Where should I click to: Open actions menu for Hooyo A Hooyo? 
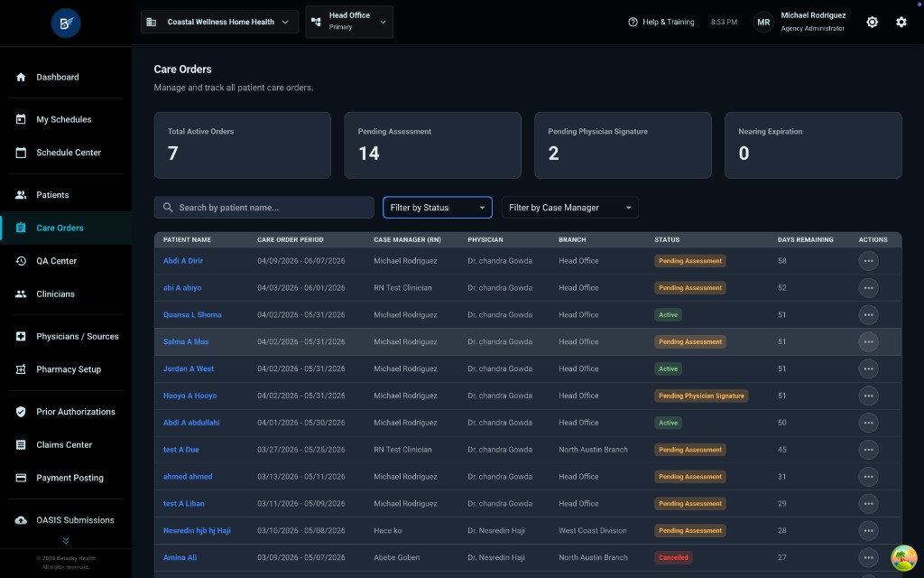click(868, 396)
